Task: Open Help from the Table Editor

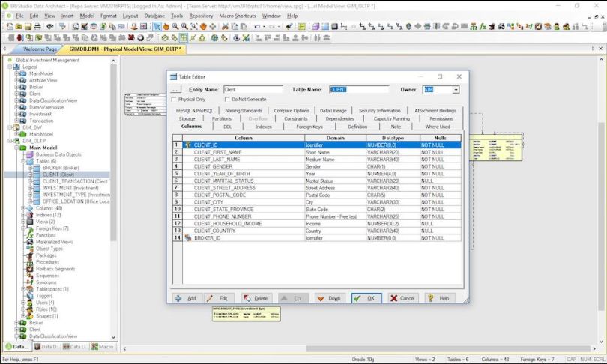Action: pos(440,298)
